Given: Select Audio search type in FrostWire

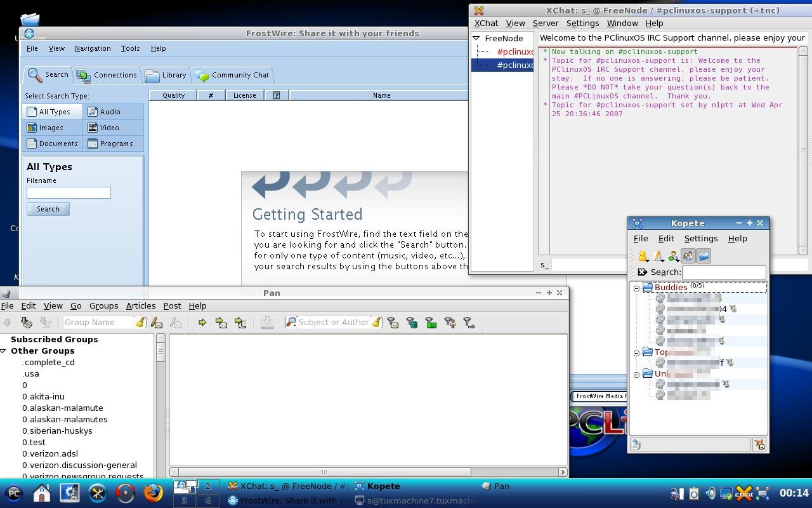Looking at the screenshot, I should [x=114, y=112].
